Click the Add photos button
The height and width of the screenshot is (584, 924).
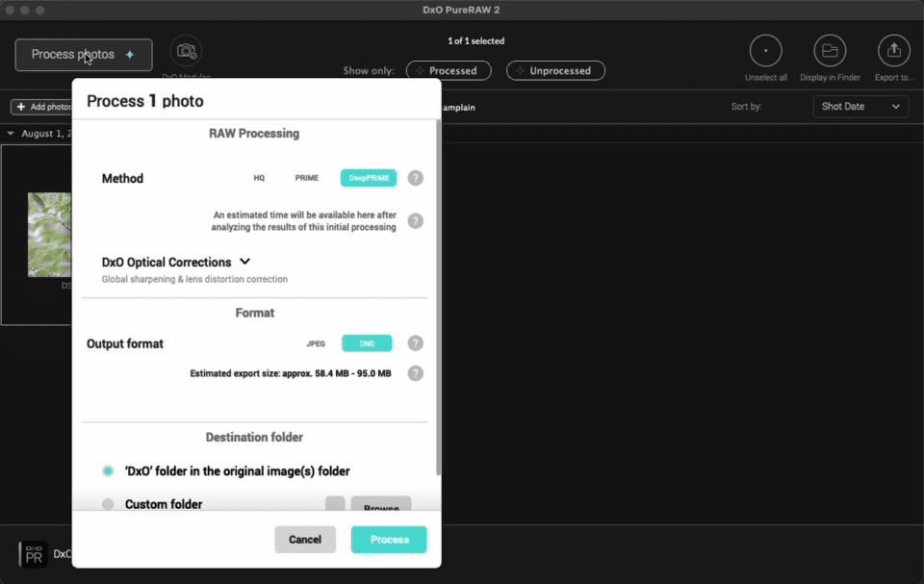coord(41,107)
